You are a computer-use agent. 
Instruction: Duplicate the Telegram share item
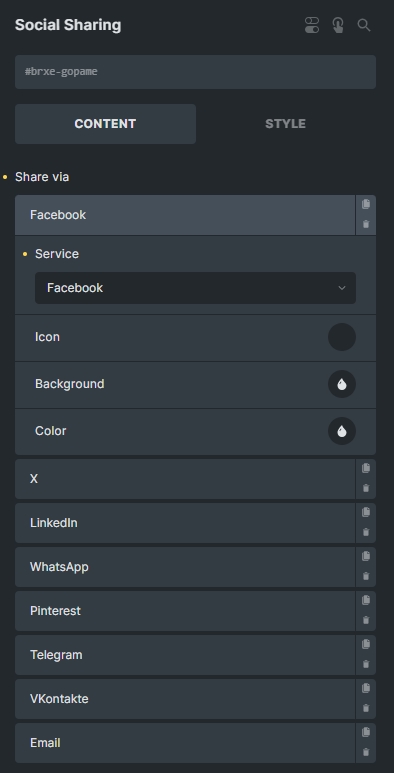click(366, 644)
